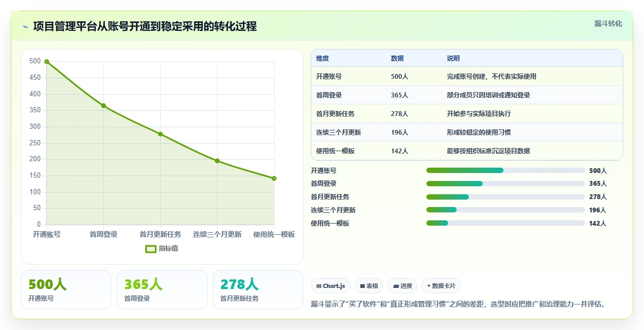Image resolution: width=644 pixels, height=330 pixels.
Task: Click the icon before the page title
Action: [x=26, y=27]
